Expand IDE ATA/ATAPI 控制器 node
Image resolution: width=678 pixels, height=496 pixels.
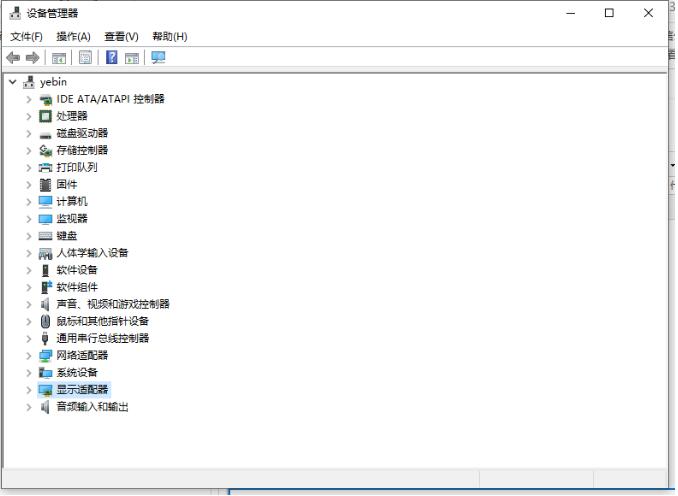(29, 99)
